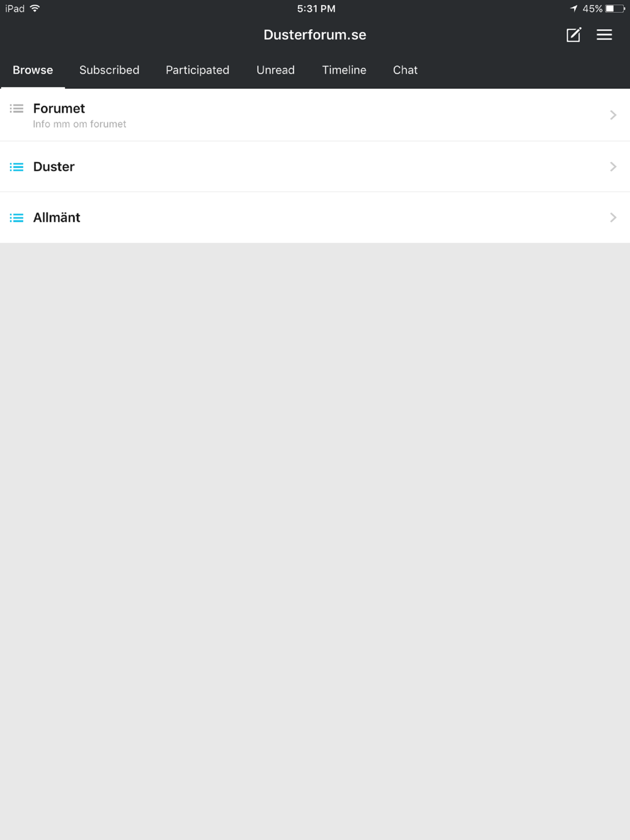Expand Forumet with its chevron arrow
Image resolution: width=630 pixels, height=840 pixels.
(613, 115)
